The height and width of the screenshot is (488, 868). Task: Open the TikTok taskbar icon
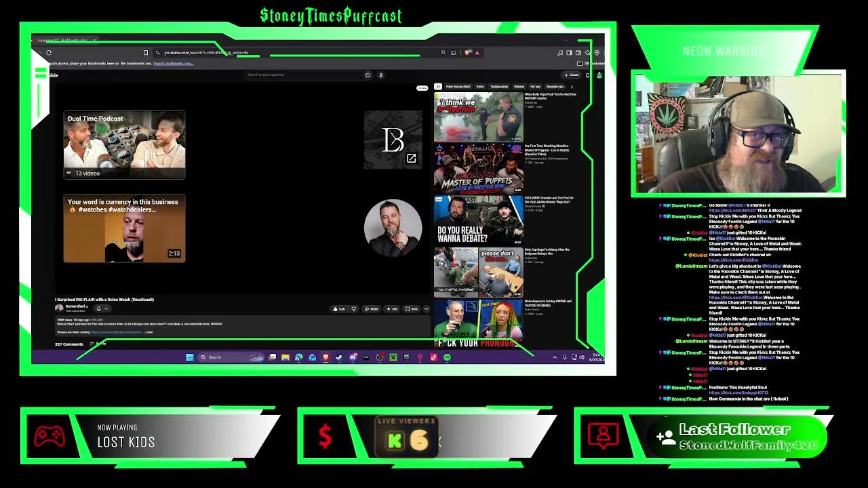click(x=433, y=357)
